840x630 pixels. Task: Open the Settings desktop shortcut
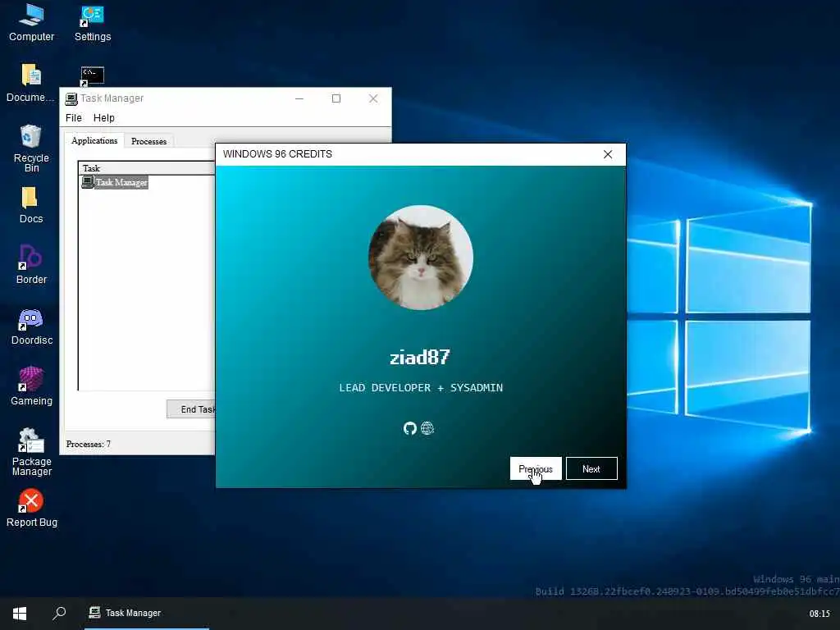[x=92, y=22]
